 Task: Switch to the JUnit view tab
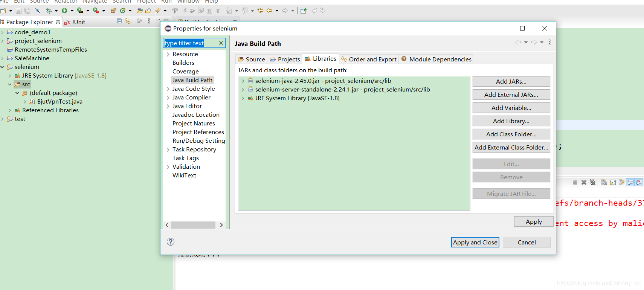point(75,22)
